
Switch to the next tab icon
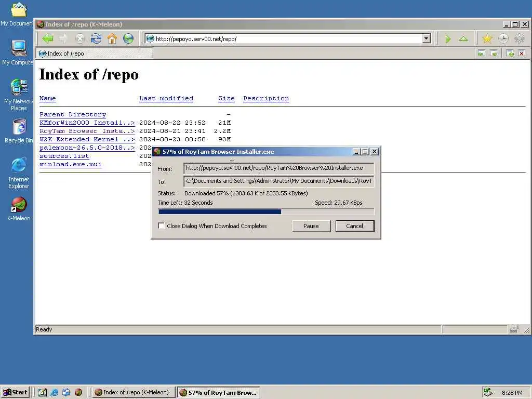tap(494, 54)
